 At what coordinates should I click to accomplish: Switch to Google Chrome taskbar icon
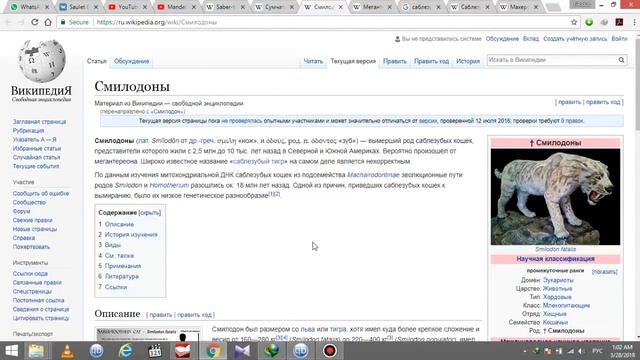[213, 351]
